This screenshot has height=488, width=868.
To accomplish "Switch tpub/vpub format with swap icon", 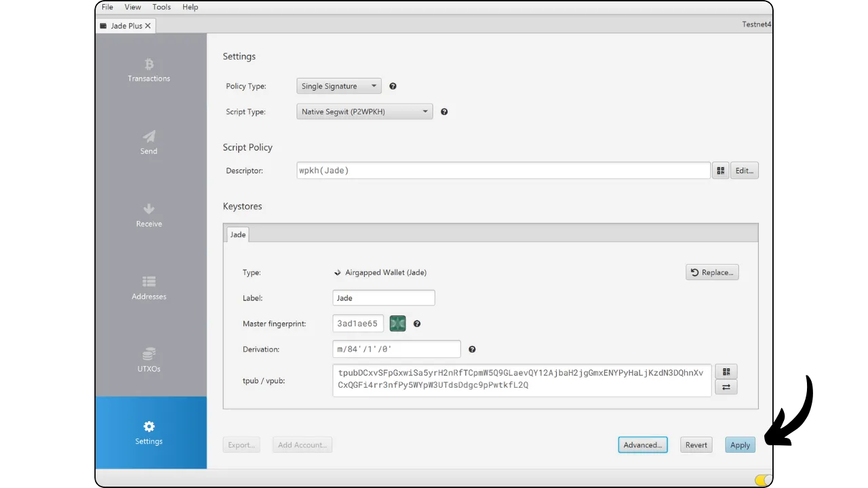I will [x=726, y=387].
